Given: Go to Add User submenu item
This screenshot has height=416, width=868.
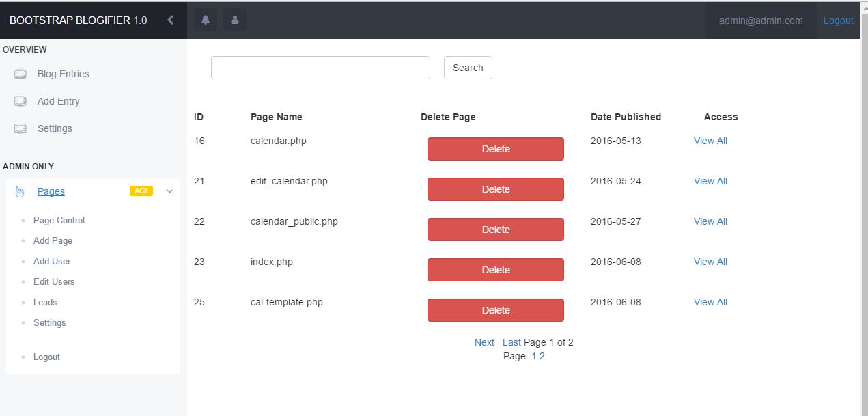Looking at the screenshot, I should 52,261.
